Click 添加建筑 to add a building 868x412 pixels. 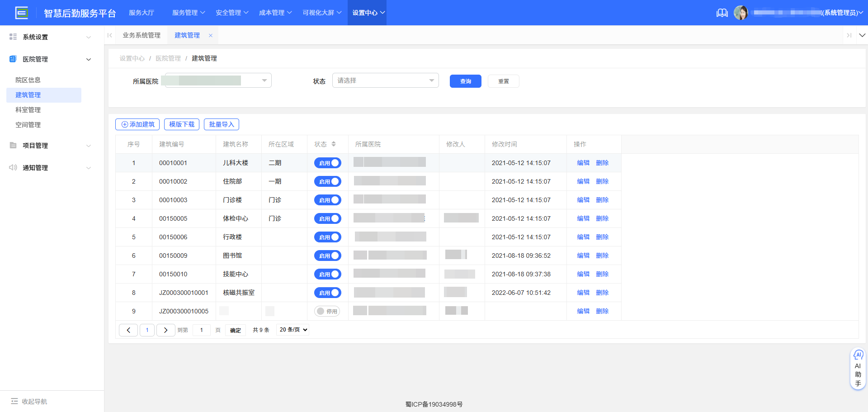click(137, 124)
